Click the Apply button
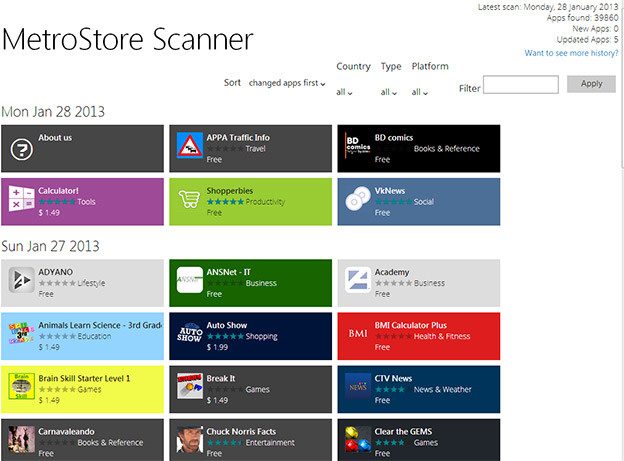 coord(591,84)
